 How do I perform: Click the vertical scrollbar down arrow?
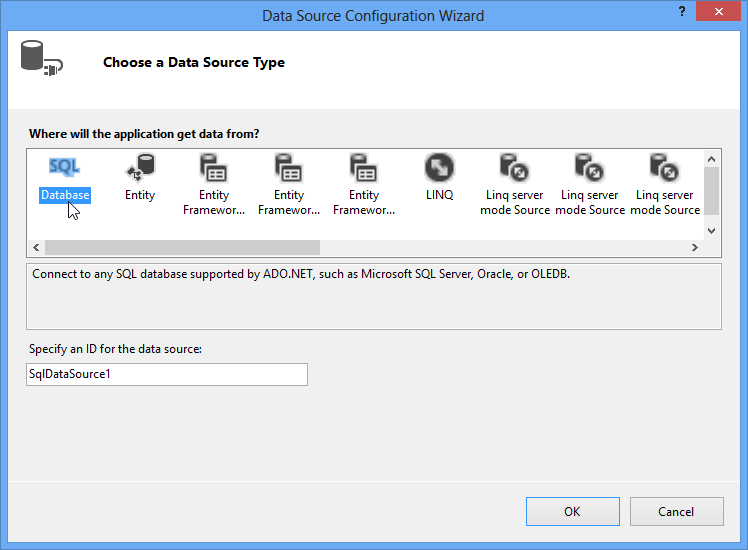(x=711, y=231)
